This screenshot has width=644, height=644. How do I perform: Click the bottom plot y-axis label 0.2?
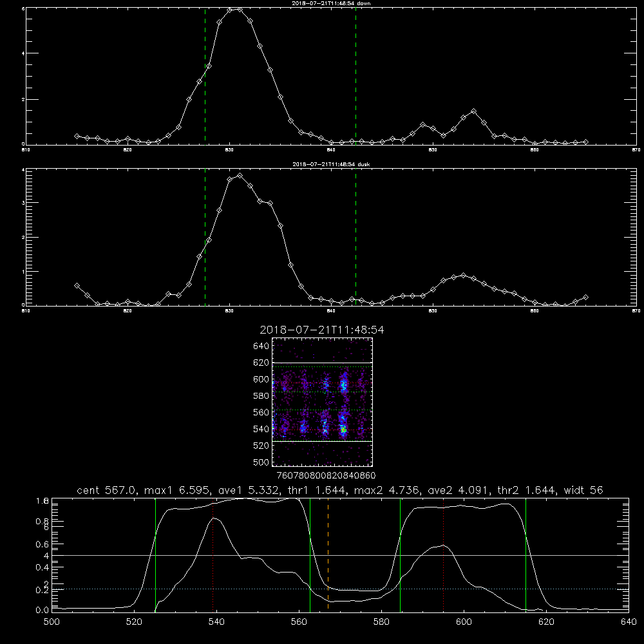coord(42,590)
